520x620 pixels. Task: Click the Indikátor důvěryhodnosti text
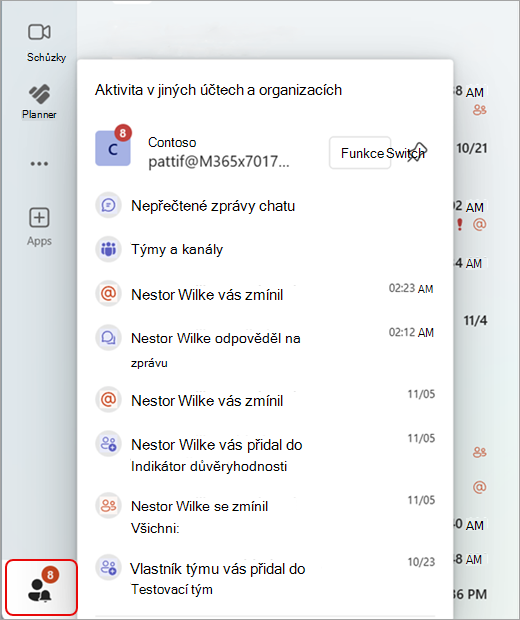tap(209, 467)
